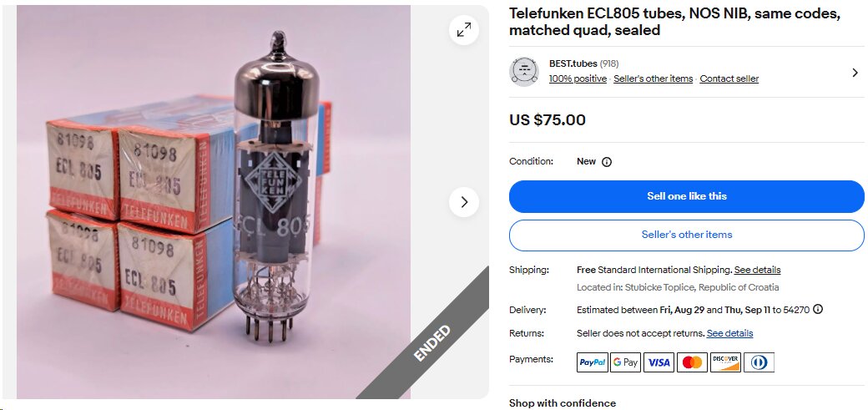The image size is (868, 410).
Task: Select the Discover card icon
Action: click(726, 362)
